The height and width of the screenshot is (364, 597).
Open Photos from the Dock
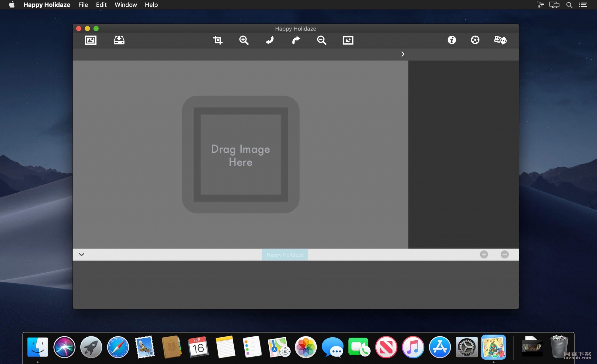(306, 347)
